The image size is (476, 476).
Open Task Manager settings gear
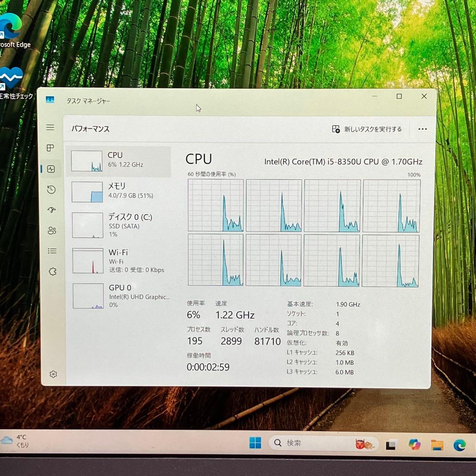(53, 374)
